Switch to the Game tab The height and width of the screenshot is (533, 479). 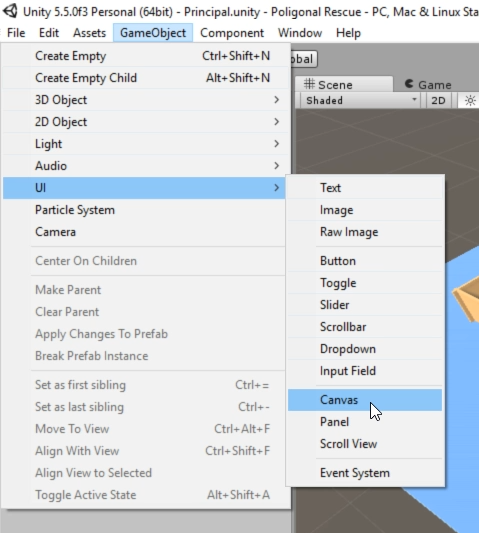click(430, 84)
